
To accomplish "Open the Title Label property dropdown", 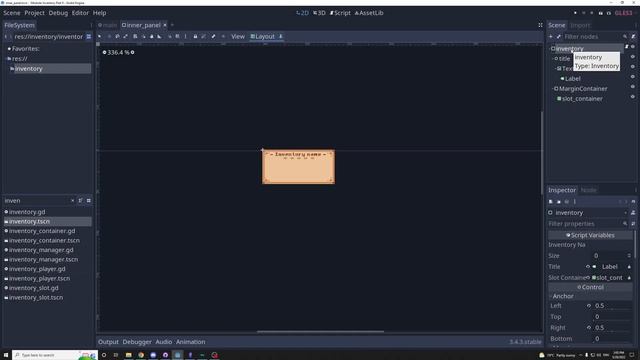I will pos(629,267).
